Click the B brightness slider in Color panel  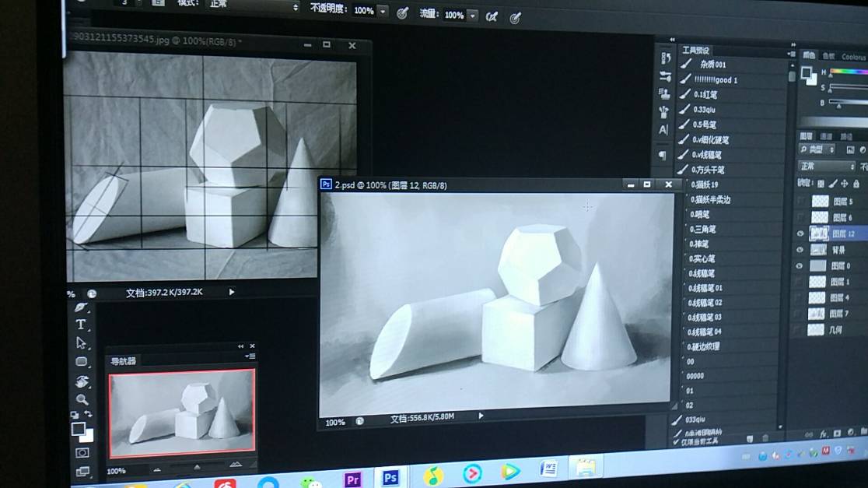[x=849, y=103]
